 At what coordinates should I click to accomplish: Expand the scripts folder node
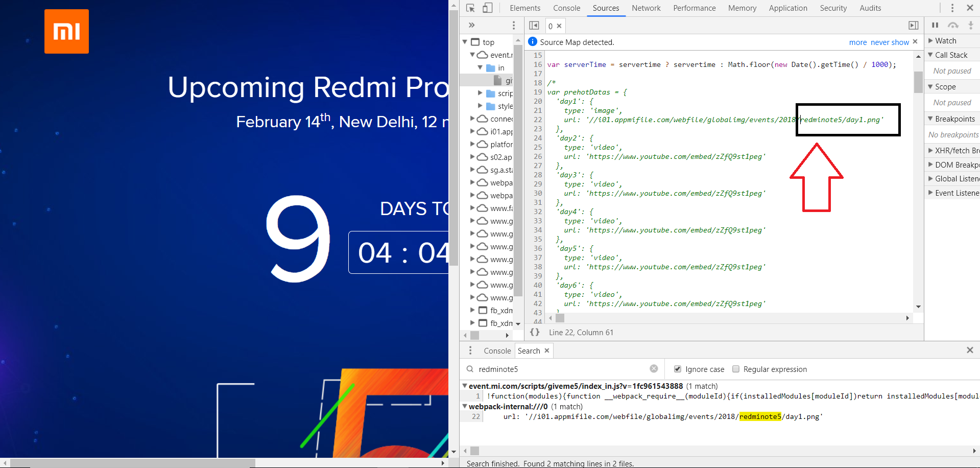coord(480,93)
